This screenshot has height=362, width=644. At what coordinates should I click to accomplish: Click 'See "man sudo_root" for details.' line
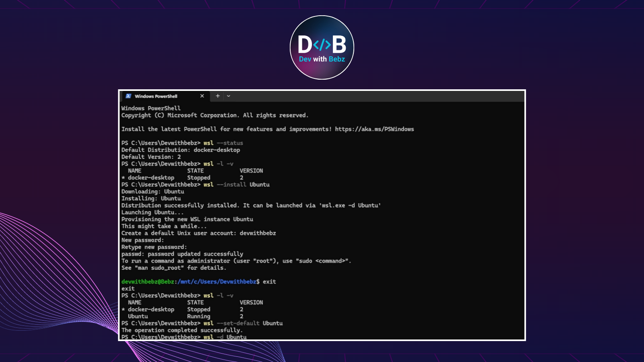click(174, 268)
